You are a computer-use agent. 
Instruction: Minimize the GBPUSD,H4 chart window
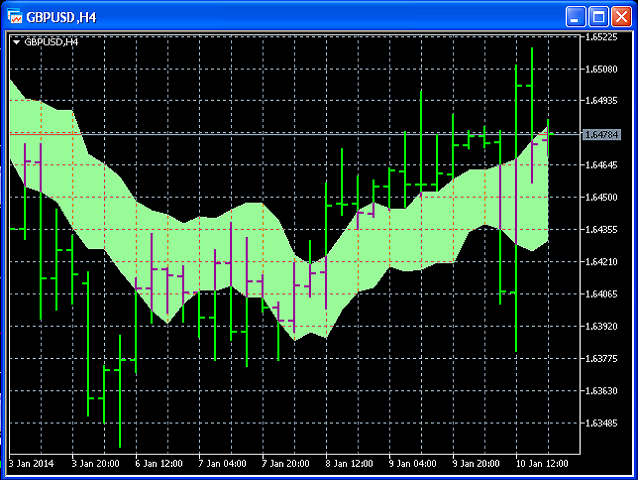(x=577, y=16)
